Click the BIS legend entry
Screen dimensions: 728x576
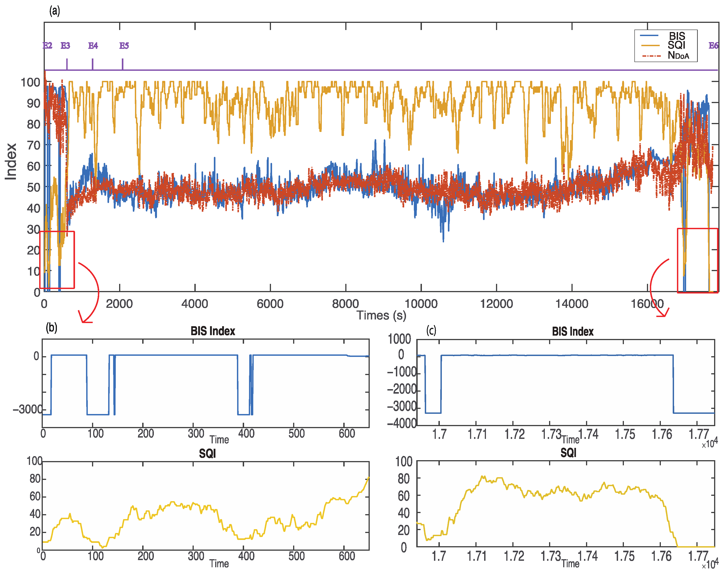(x=677, y=36)
